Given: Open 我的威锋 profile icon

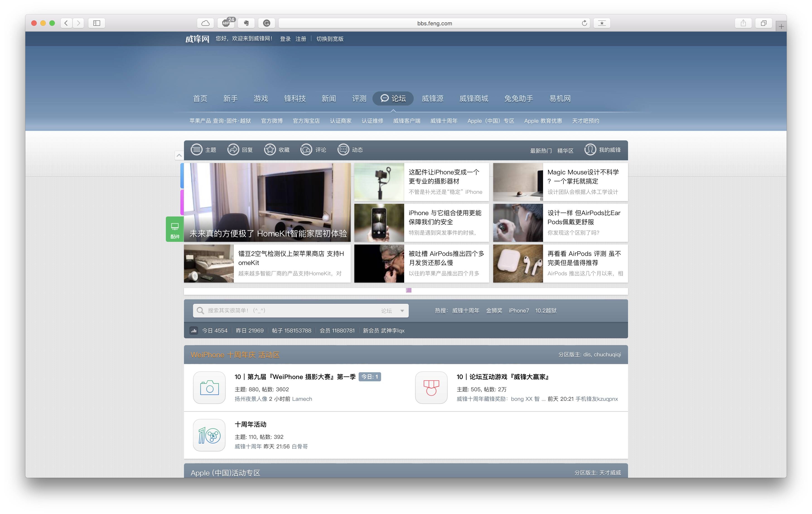Looking at the screenshot, I should pos(590,150).
